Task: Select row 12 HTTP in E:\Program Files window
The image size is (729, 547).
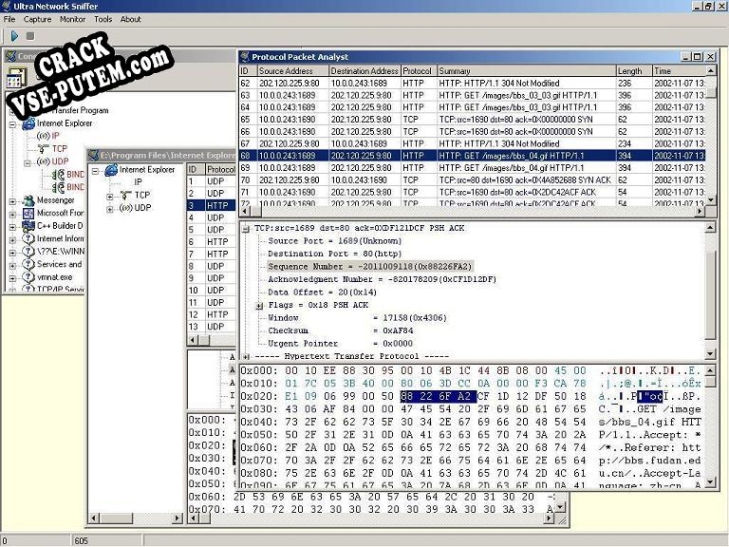Action: coord(212,315)
